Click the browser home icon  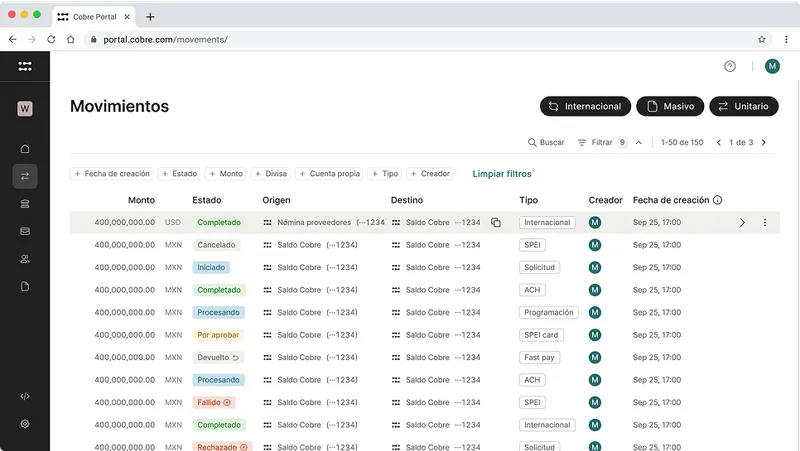coord(70,39)
